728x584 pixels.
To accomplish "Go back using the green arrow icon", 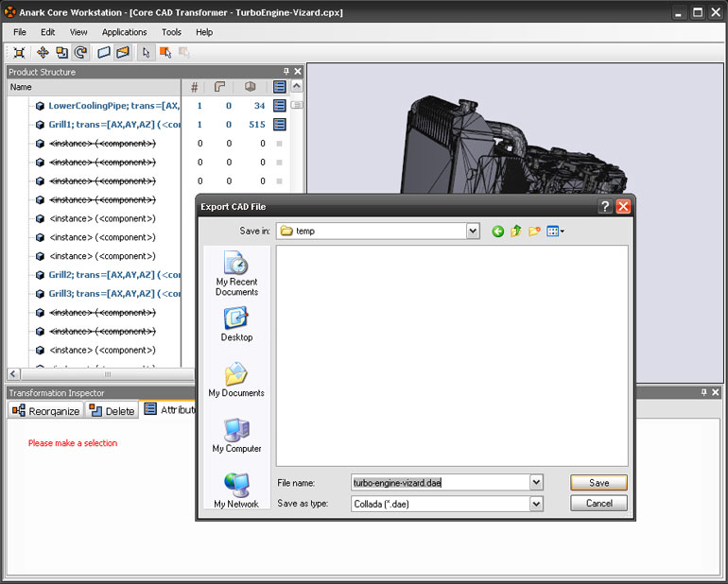I will click(x=497, y=231).
